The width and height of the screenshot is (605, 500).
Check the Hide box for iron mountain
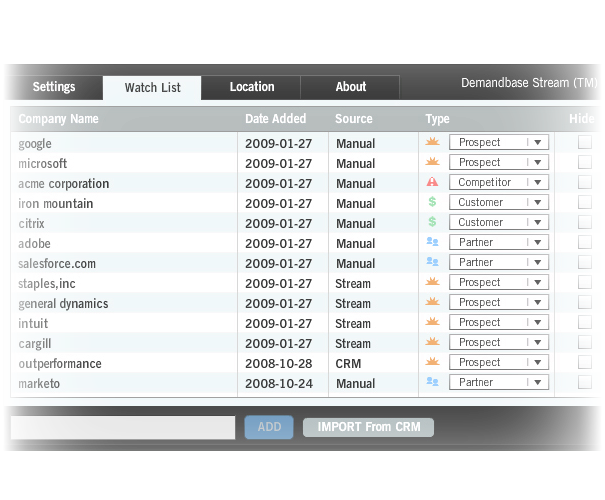[x=585, y=202]
